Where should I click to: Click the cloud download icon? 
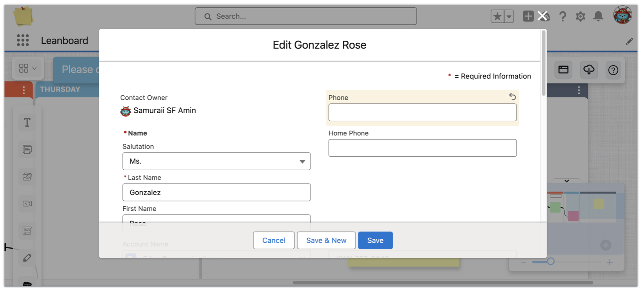(x=589, y=70)
